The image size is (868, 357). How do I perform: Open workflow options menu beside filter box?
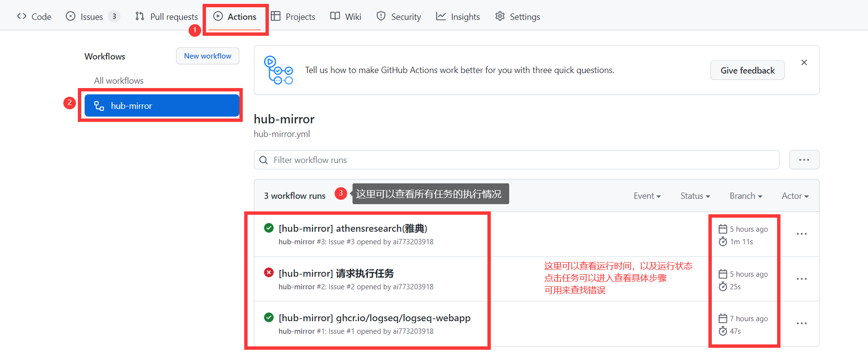[x=804, y=160]
